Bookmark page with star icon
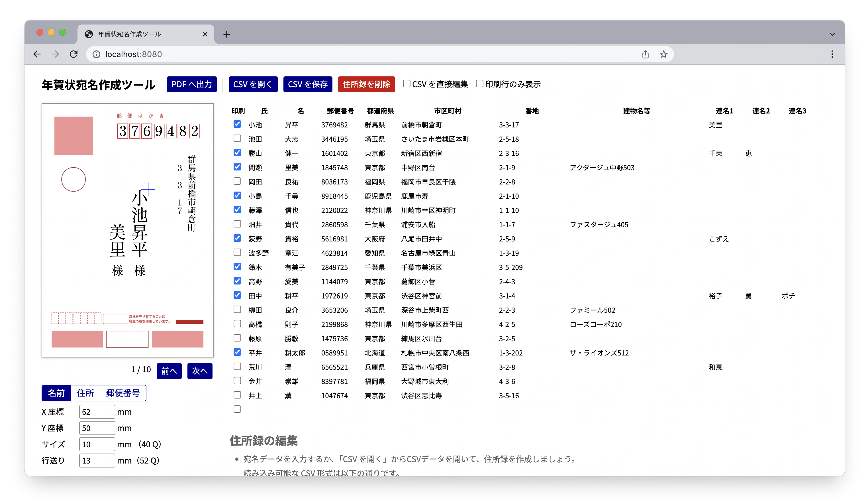This screenshot has height=502, width=868. tap(663, 54)
